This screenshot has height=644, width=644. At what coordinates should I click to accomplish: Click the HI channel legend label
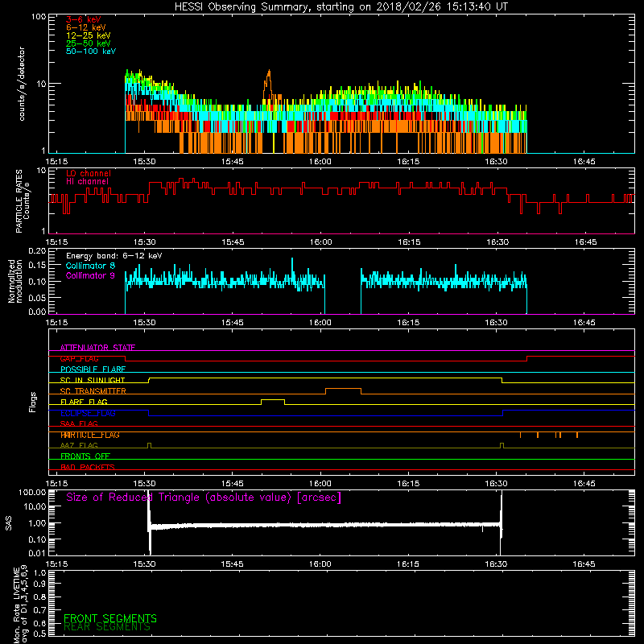88,182
